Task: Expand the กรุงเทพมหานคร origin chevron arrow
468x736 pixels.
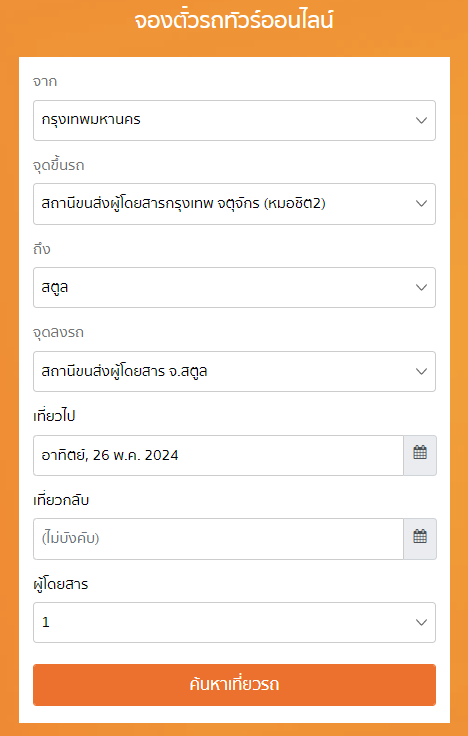Action: click(421, 120)
